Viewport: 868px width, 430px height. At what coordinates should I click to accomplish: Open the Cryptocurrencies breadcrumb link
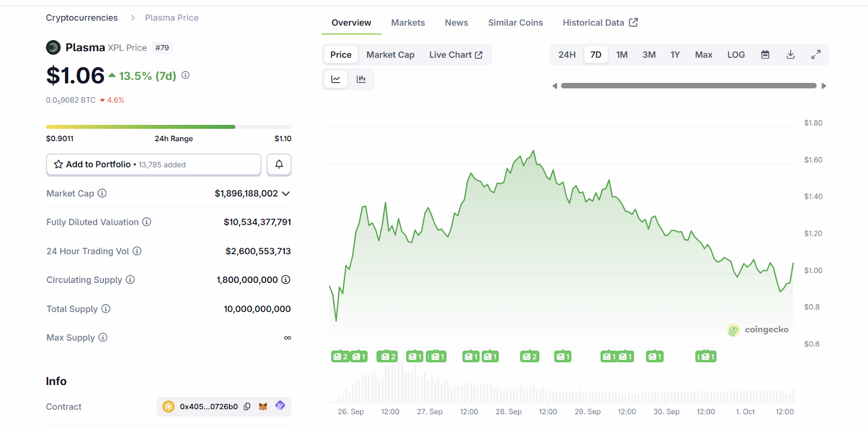pyautogui.click(x=82, y=18)
